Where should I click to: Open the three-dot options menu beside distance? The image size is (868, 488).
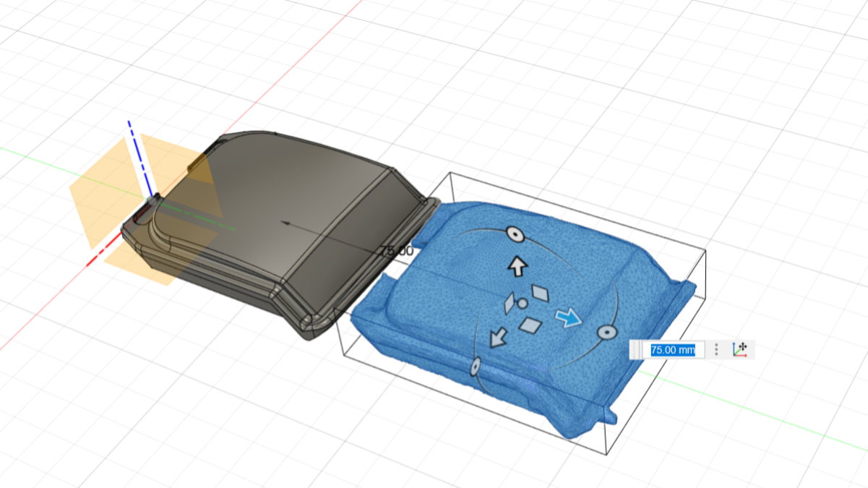click(x=716, y=350)
